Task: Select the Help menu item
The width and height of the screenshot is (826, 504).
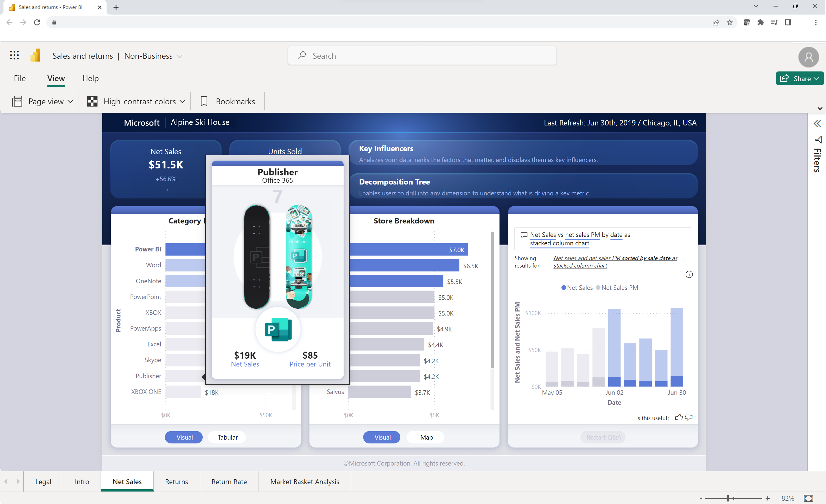Action: [90, 78]
